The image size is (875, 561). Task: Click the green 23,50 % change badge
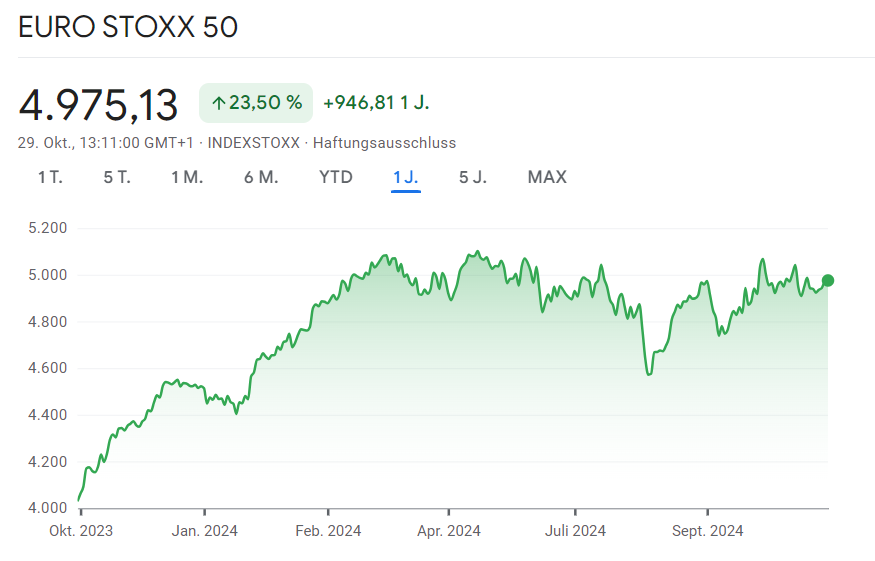point(256,103)
